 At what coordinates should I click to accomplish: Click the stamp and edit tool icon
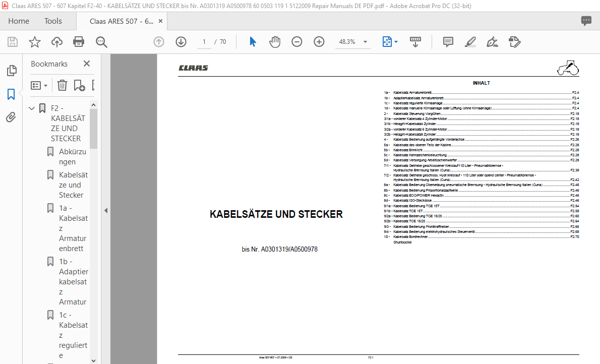click(x=514, y=42)
